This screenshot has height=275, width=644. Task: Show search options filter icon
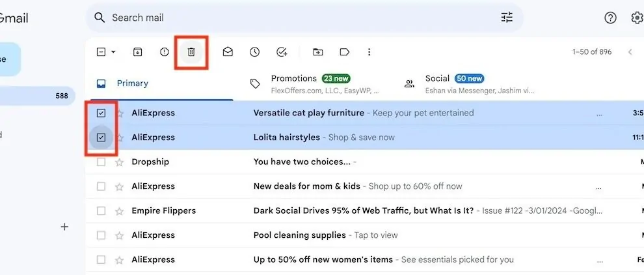pyautogui.click(x=507, y=18)
